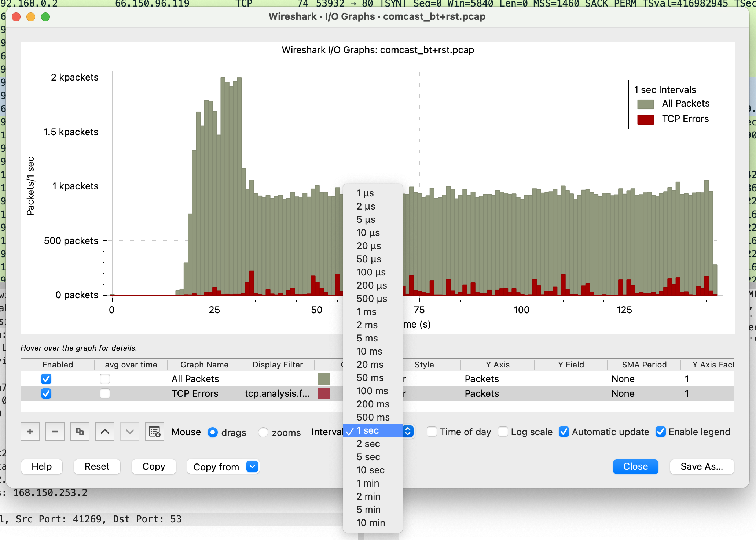Move the TCP Errors graph up
The width and height of the screenshot is (756, 540).
tap(104, 432)
